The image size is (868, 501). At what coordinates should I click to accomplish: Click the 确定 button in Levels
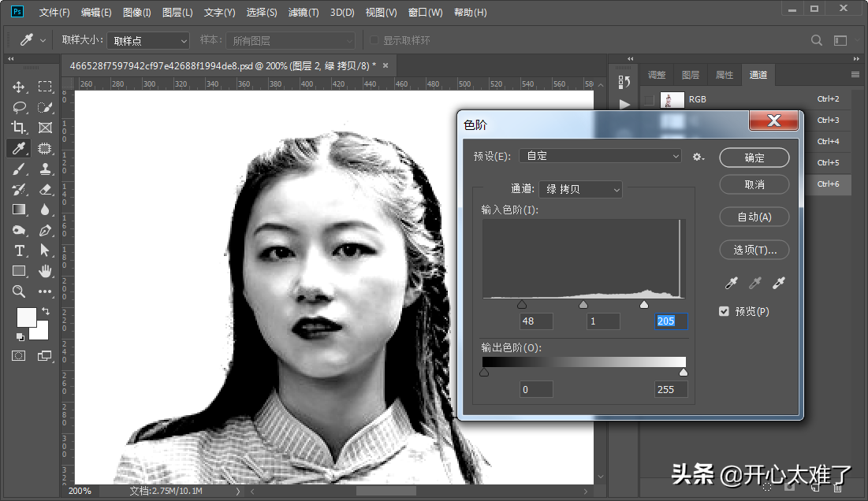[754, 158]
